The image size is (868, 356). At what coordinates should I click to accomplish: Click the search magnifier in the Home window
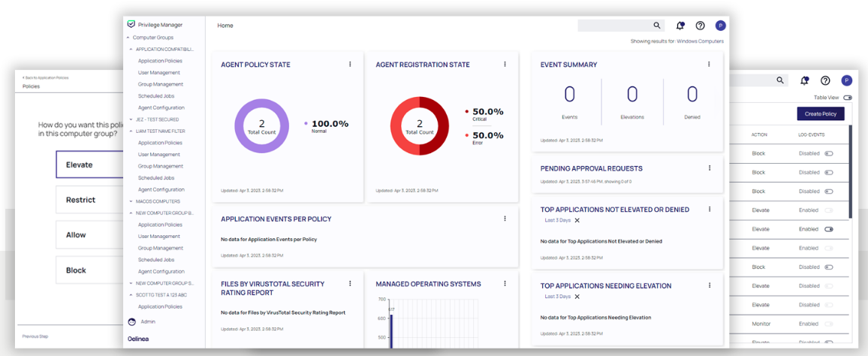(x=657, y=26)
